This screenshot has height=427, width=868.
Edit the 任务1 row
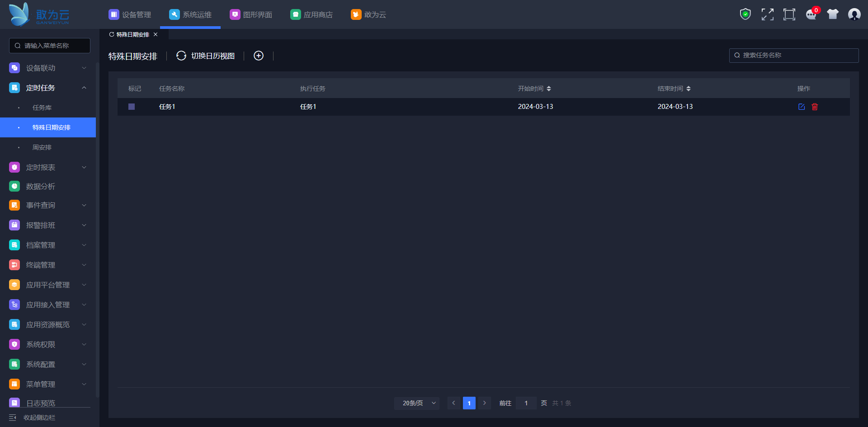(802, 107)
